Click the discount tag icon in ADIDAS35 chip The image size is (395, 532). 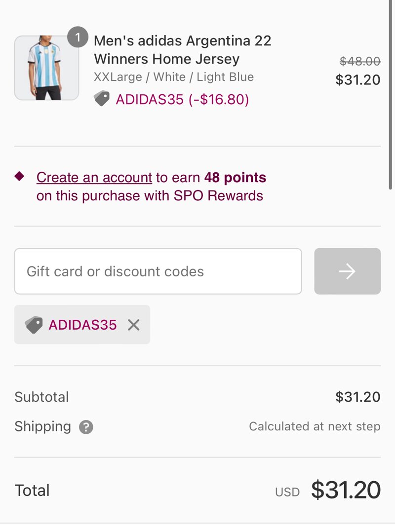(x=34, y=325)
